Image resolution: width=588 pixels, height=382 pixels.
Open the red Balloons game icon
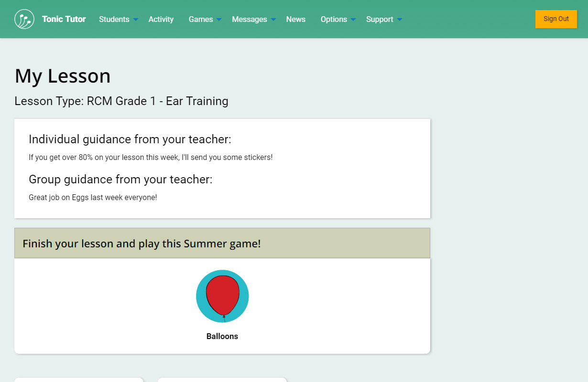[x=222, y=297]
